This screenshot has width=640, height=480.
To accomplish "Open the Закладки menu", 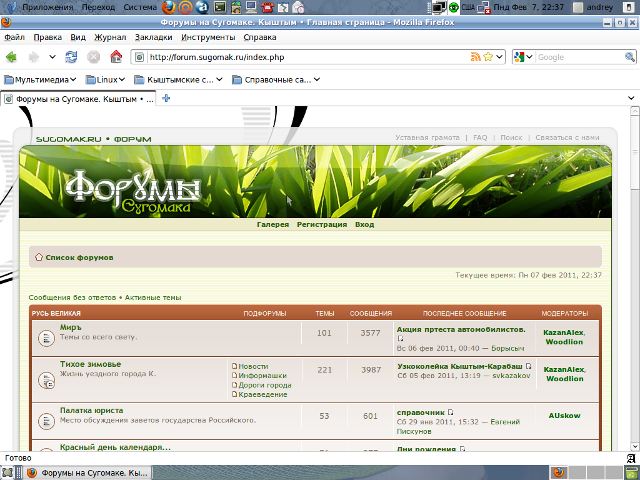I will pos(153,37).
